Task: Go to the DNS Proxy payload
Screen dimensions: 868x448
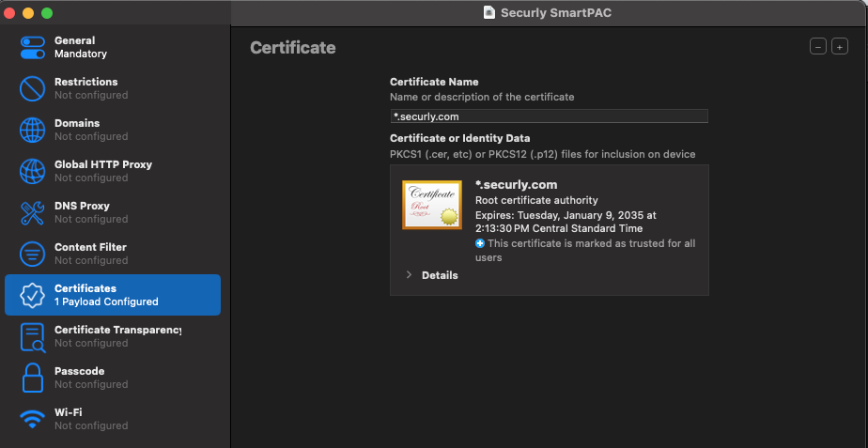Action: [113, 212]
